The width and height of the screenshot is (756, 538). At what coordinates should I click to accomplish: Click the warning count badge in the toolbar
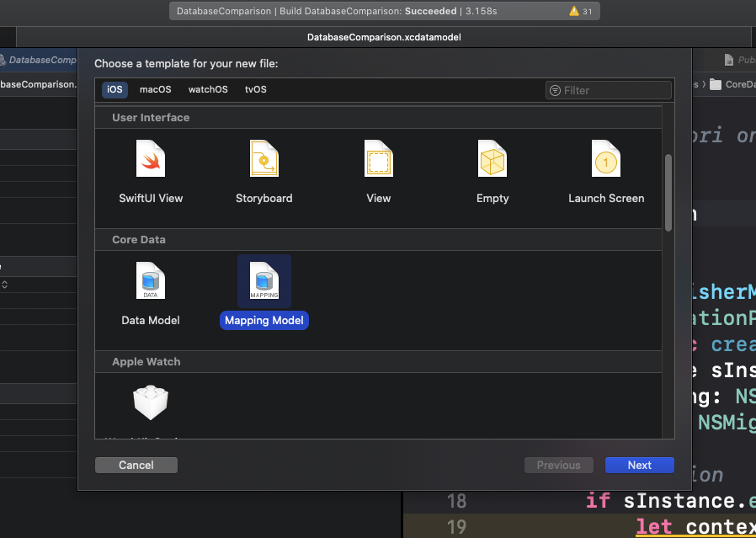pos(580,11)
